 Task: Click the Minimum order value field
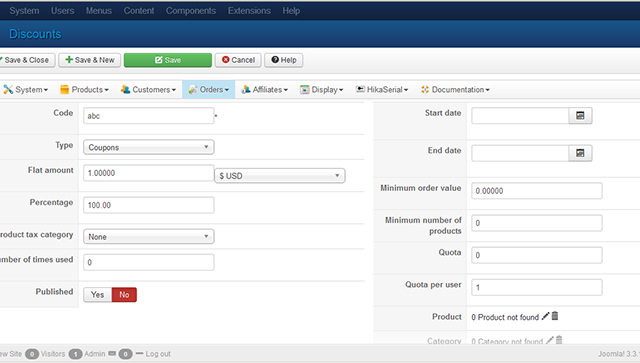537,191
